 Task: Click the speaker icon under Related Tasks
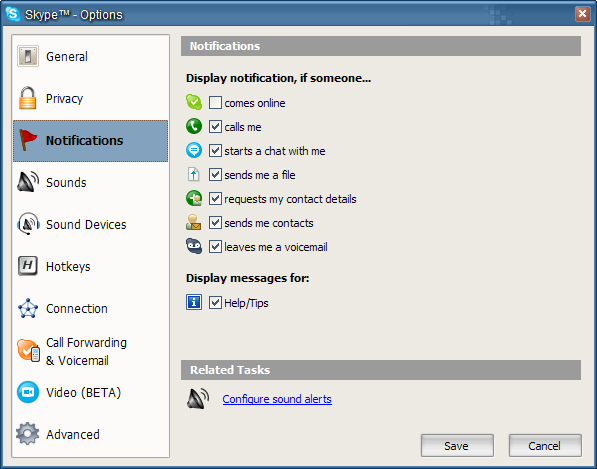pos(198,399)
